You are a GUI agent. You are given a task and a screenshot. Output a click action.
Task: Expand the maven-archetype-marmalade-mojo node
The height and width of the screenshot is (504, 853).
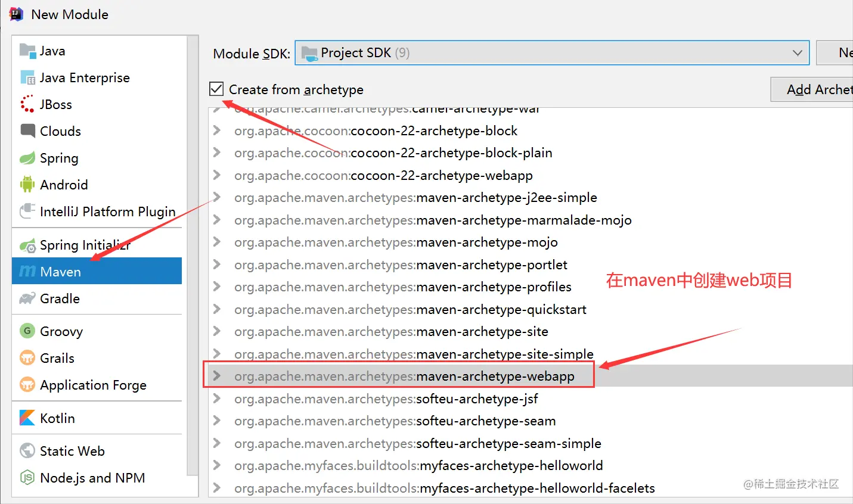tap(217, 220)
